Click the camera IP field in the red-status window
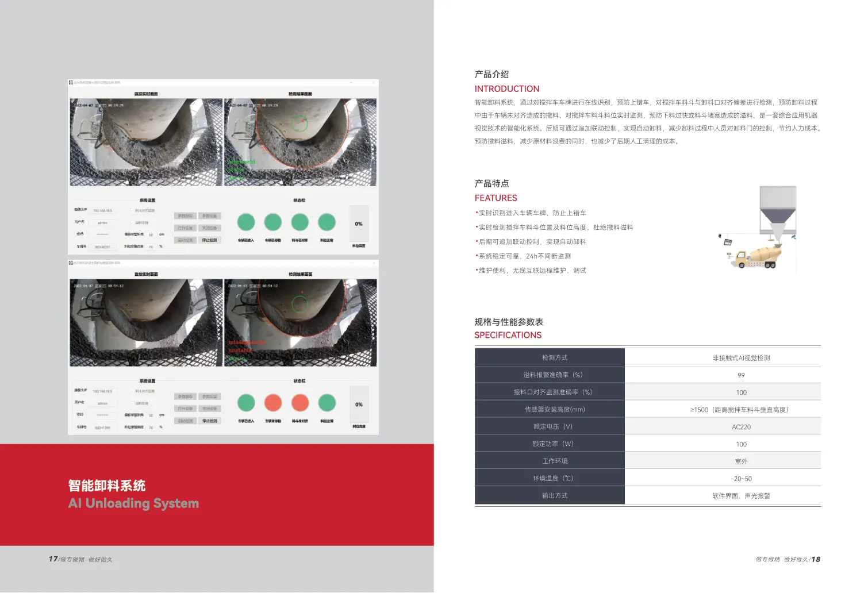Image resolution: width=868 pixels, height=593 pixels. pos(103,391)
